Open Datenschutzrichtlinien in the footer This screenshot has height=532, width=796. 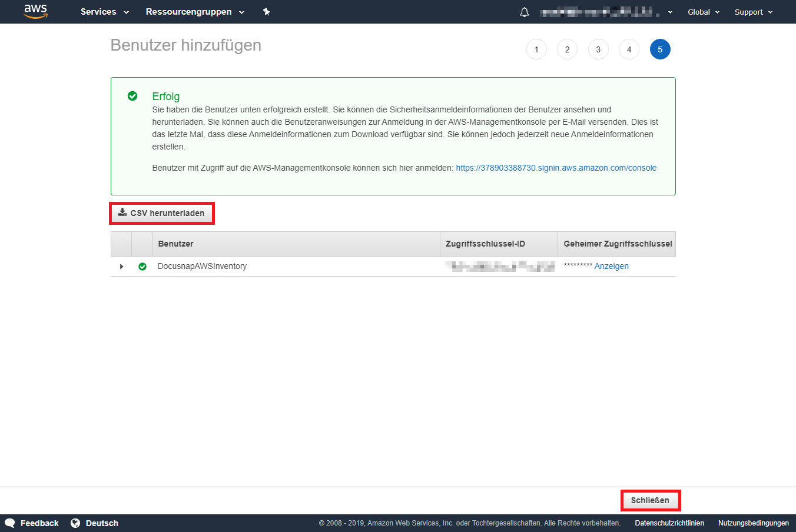[x=669, y=523]
